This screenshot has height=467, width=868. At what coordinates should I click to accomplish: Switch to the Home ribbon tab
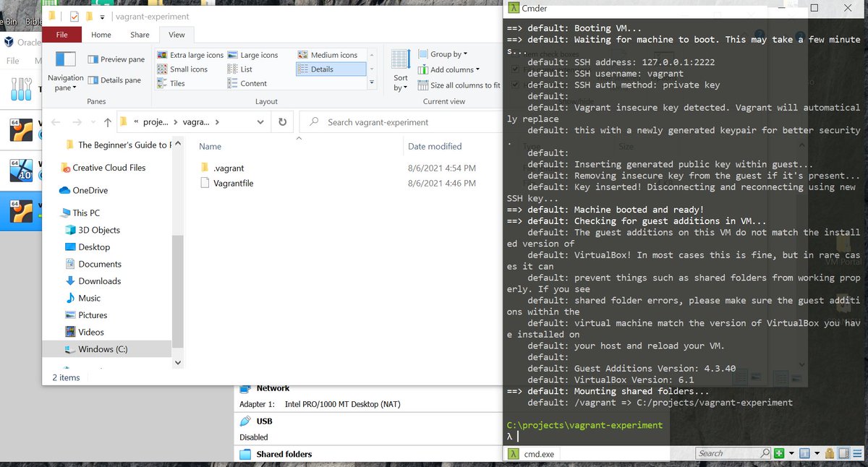[x=101, y=35]
